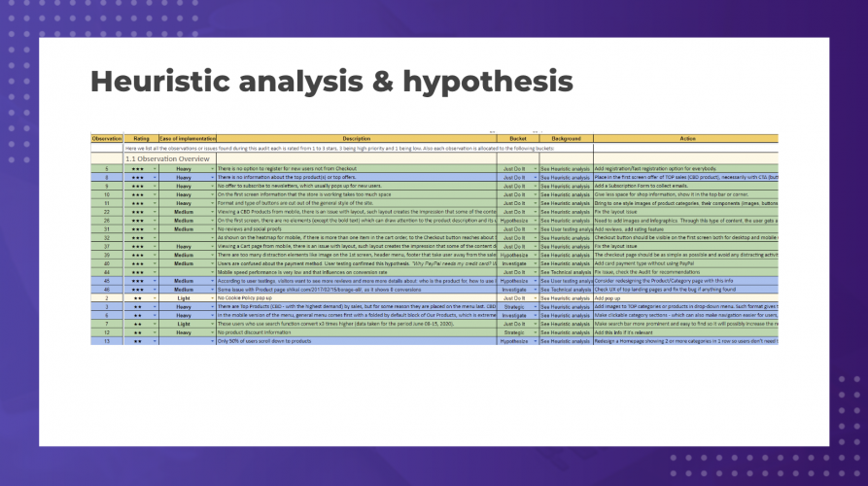The width and height of the screenshot is (868, 486).
Task: Select Ease cell 'Heavy' in observation row 37
Action: (x=187, y=246)
